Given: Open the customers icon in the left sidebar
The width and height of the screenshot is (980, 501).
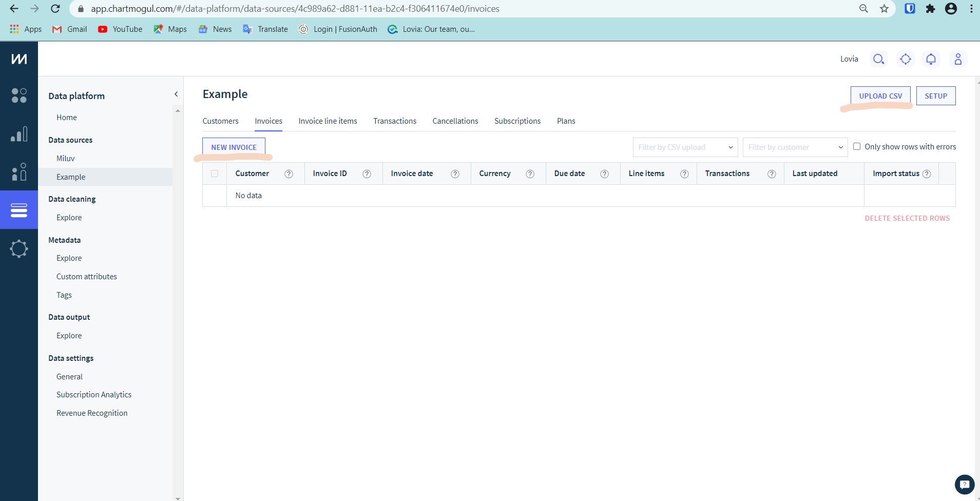Looking at the screenshot, I should [19, 172].
